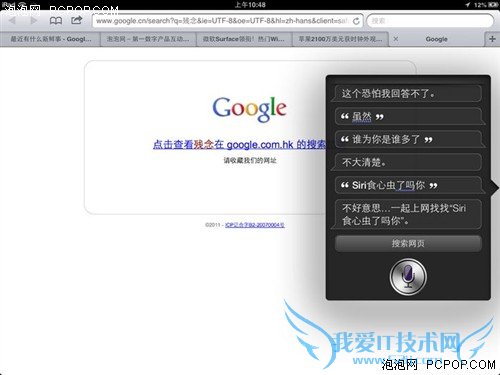Tap the 上午10:48 clock in status bar

tap(250, 5)
